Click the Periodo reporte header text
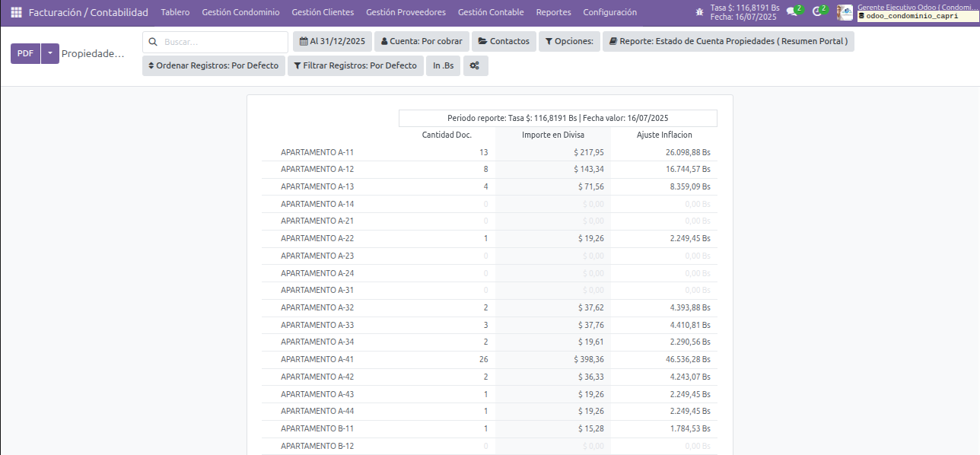 (558, 118)
